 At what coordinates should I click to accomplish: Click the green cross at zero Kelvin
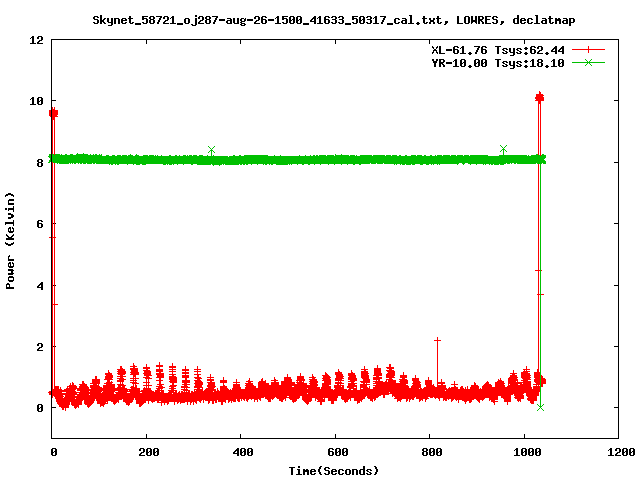(540, 407)
